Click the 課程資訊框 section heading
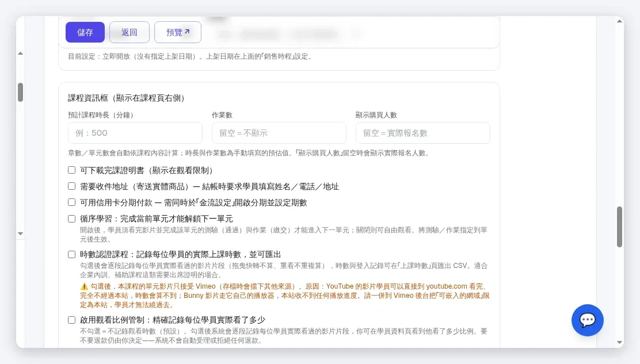This screenshot has height=364, width=640. [x=127, y=98]
